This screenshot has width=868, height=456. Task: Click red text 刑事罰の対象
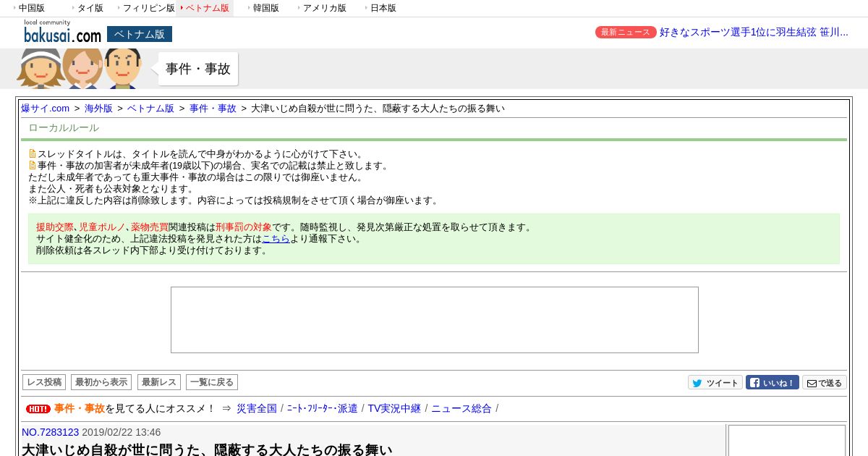tap(244, 227)
